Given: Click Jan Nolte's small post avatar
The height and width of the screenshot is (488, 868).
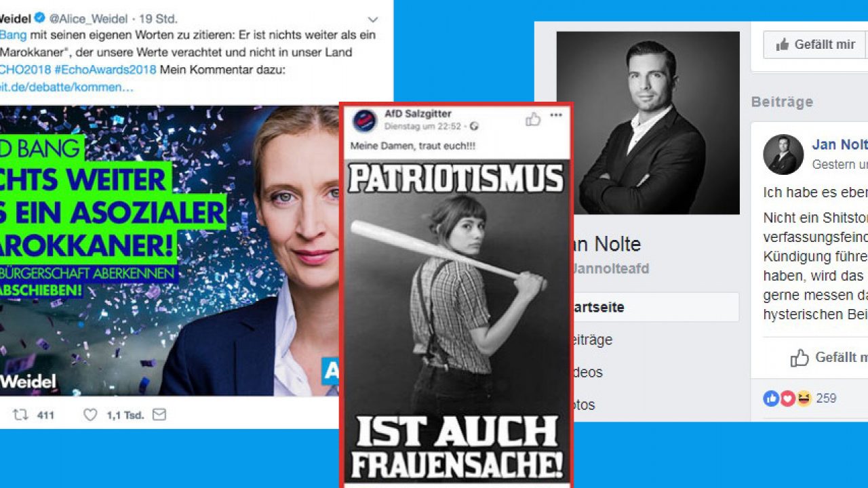Looking at the screenshot, I should click(783, 155).
